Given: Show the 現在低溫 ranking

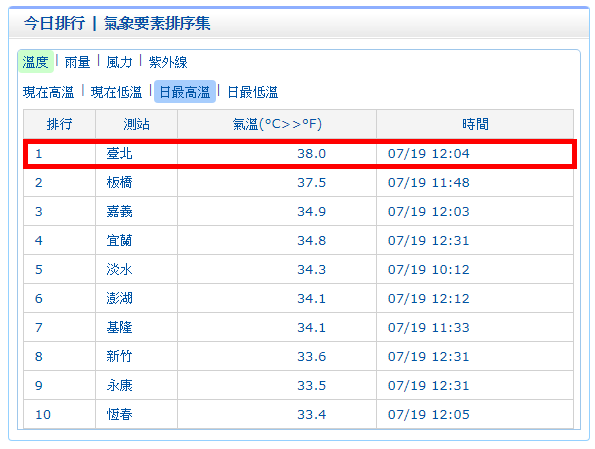Looking at the screenshot, I should click(x=116, y=92).
